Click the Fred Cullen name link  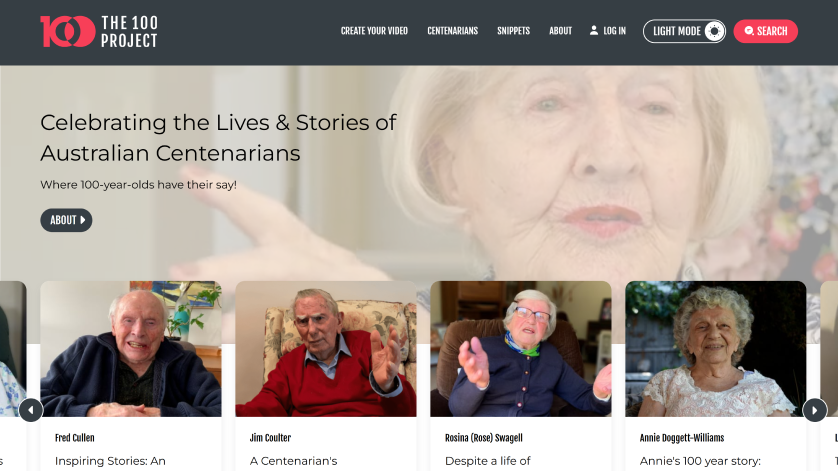point(75,438)
